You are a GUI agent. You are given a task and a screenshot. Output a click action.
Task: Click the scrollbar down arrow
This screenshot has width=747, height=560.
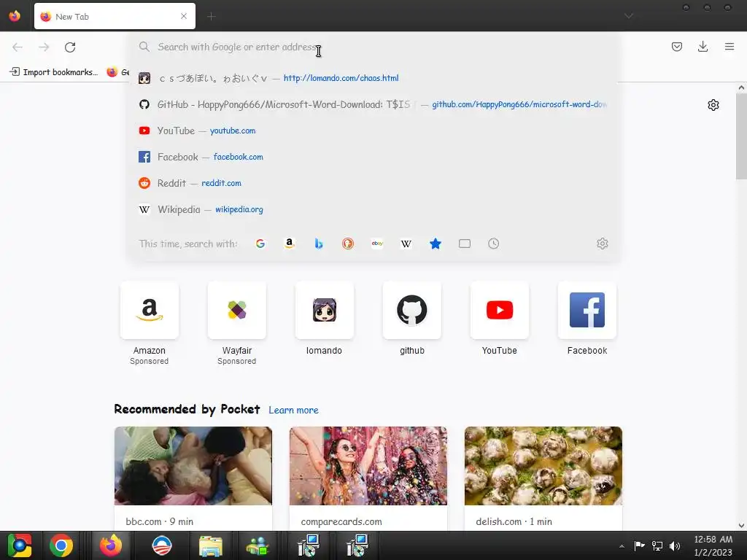pos(741,526)
